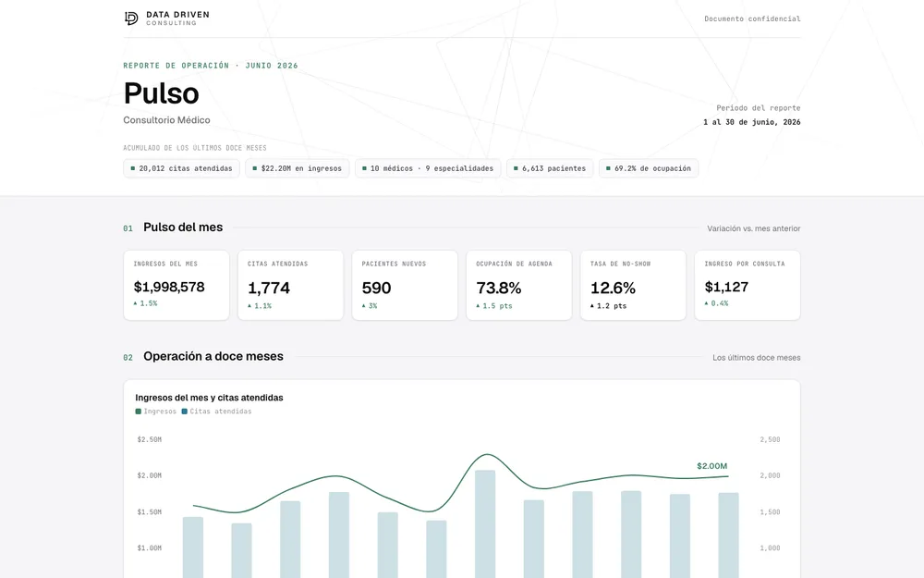Click the up arrow in Tasa de no-show card
This screenshot has width=924, height=578.
(592, 305)
